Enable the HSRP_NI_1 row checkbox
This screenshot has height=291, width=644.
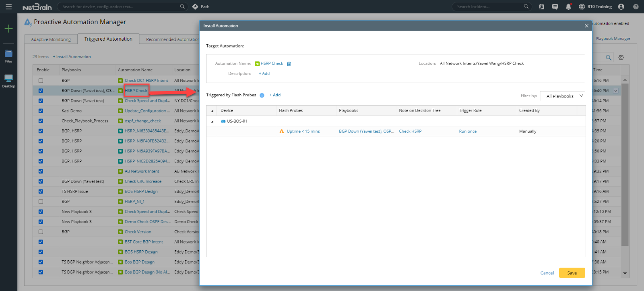41,202
